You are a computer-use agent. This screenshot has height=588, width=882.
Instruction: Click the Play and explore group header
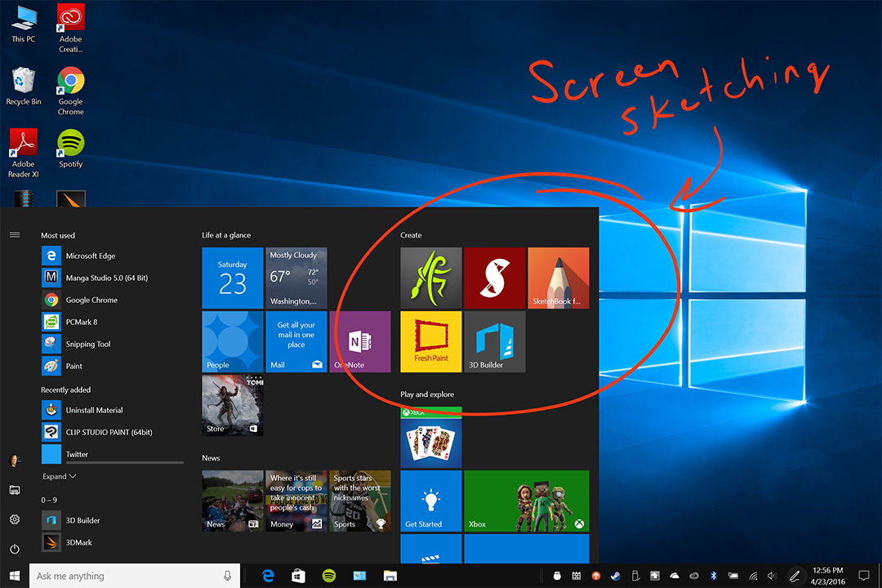427,394
